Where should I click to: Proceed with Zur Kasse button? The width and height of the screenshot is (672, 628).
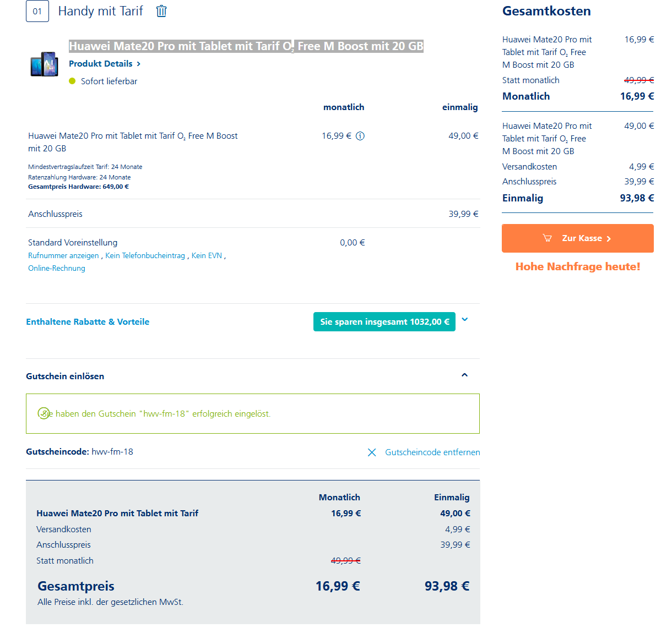(x=577, y=238)
